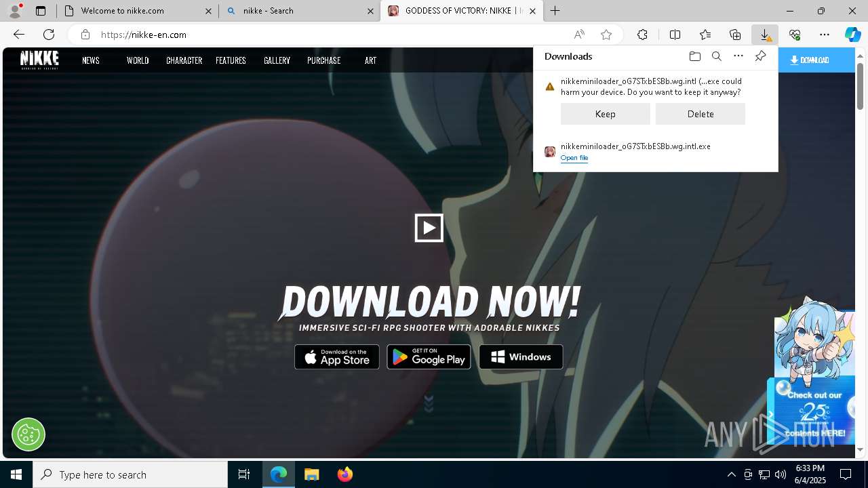Image resolution: width=868 pixels, height=488 pixels.
Task: Click the address bar URL
Action: tap(144, 35)
